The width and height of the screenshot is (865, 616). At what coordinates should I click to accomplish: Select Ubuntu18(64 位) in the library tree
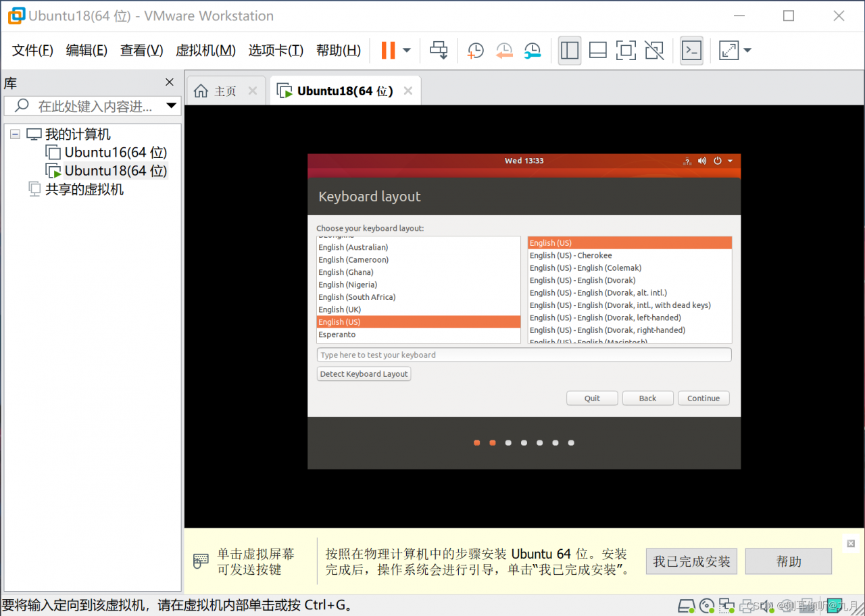click(116, 171)
